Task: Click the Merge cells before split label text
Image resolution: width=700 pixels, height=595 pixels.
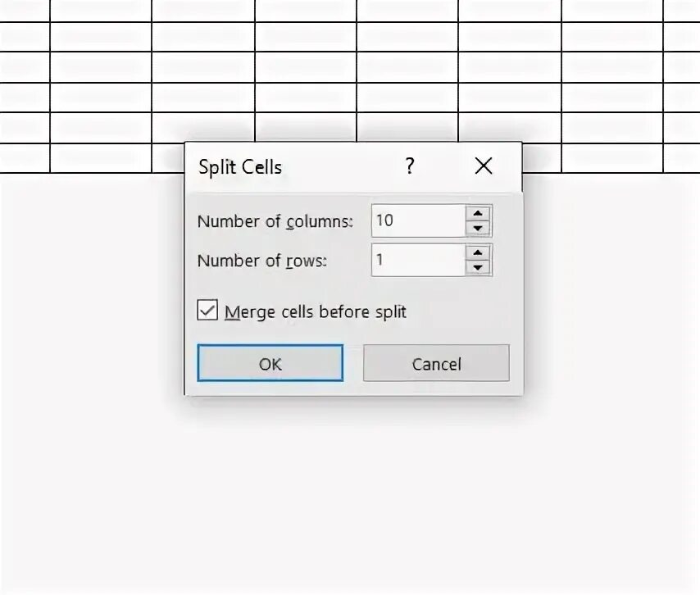Action: click(x=316, y=312)
